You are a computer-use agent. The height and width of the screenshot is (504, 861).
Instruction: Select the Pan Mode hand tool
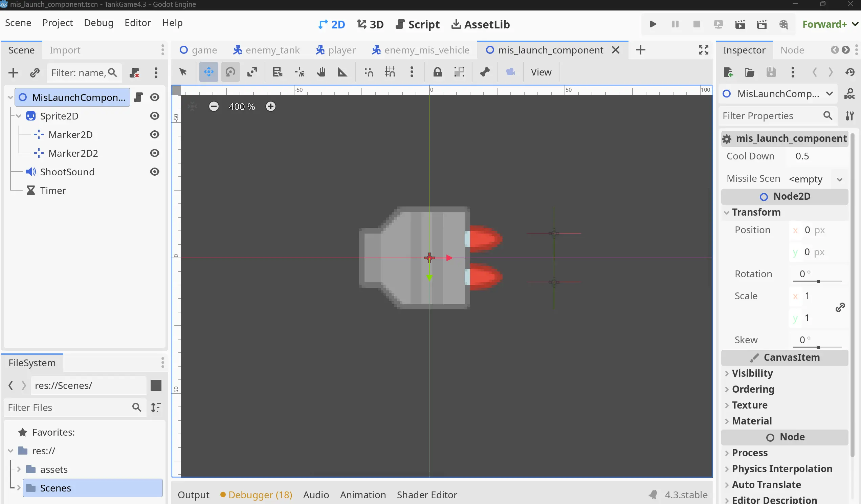(x=321, y=72)
